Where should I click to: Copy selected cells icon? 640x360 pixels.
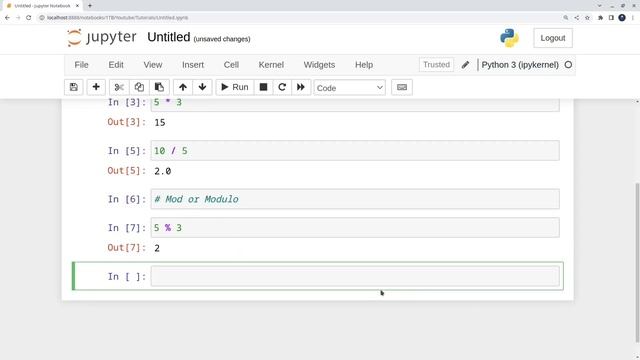pyautogui.click(x=139, y=87)
